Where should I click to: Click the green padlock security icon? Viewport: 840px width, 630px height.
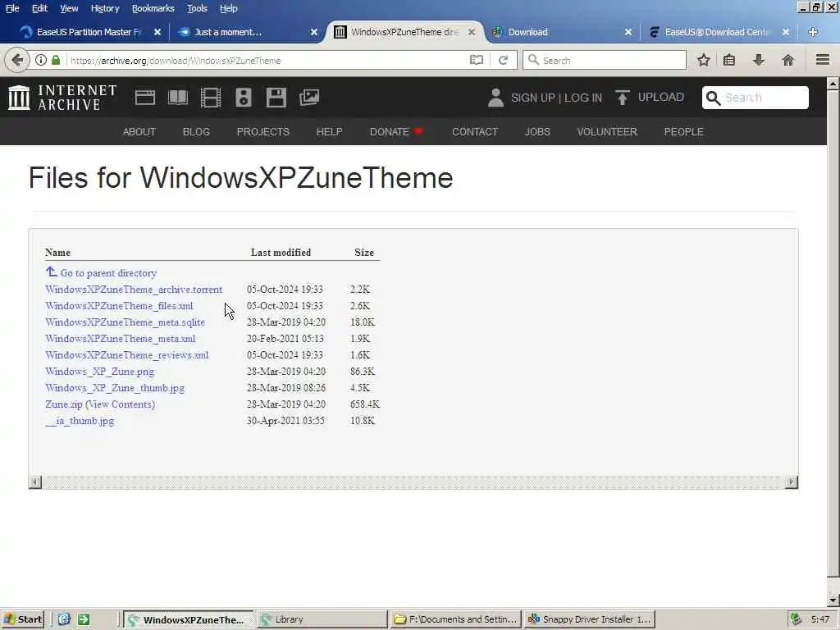coord(56,60)
